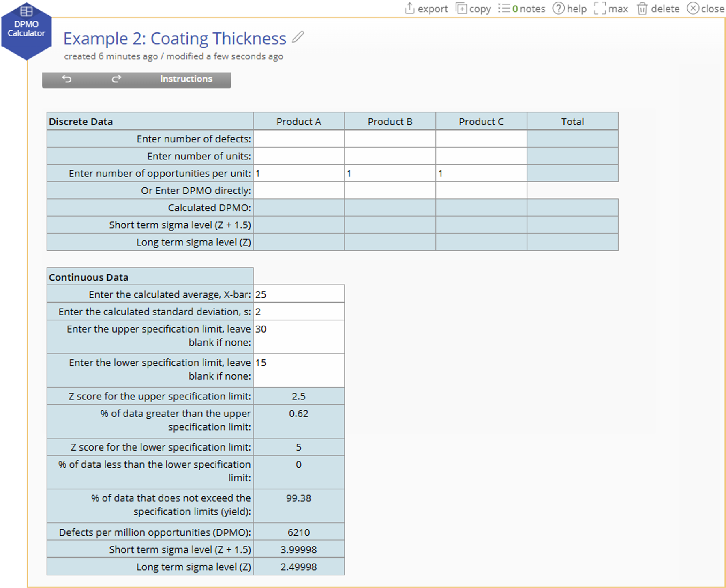Click upper specification limit field showing 30
This screenshot has height=588, width=726.
299,337
